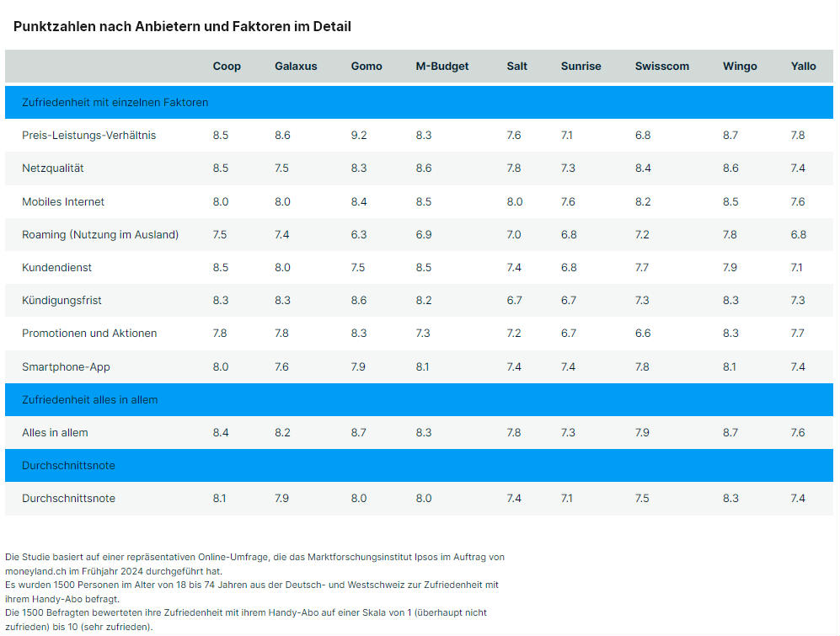Screen dimensions: 840x636
Task: Click the Coop column header
Action: 227,67
